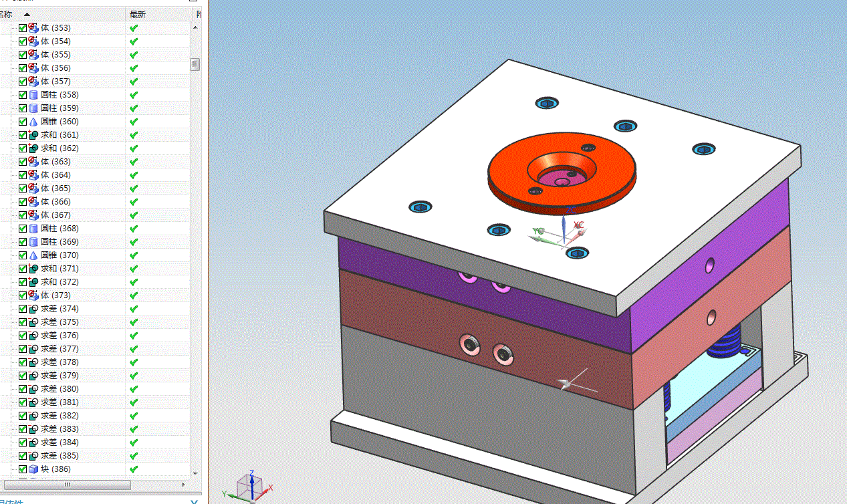Click the feature list's scroll-up arrow
The image size is (847, 504).
[x=195, y=27]
